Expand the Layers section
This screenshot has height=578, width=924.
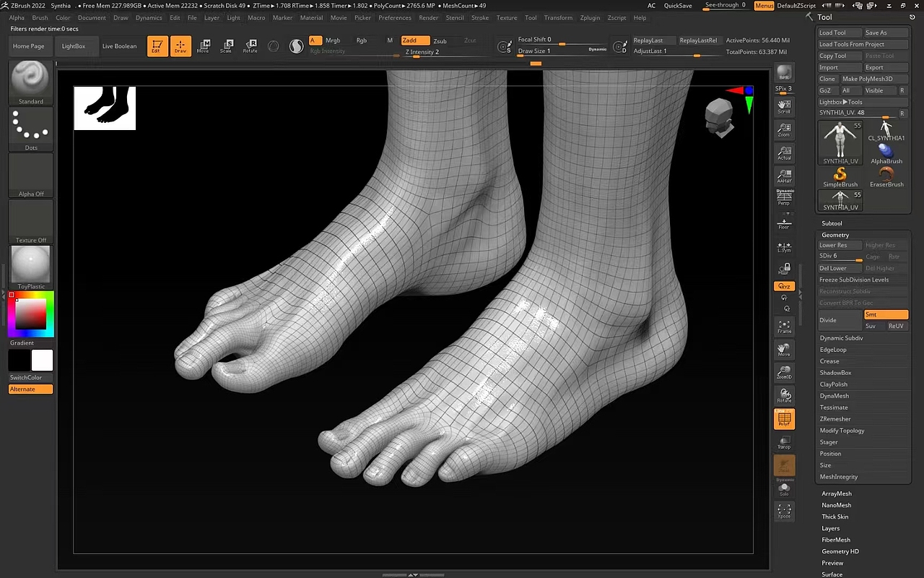(x=831, y=528)
